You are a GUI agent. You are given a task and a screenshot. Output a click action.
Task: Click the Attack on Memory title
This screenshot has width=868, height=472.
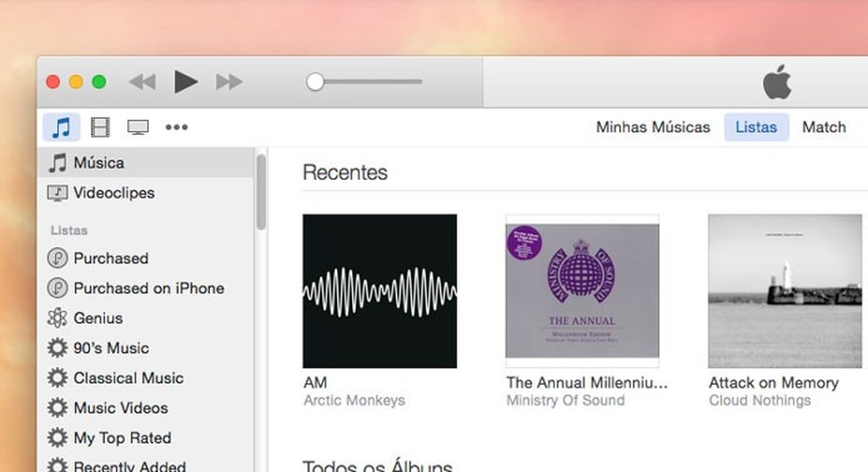pyautogui.click(x=774, y=382)
